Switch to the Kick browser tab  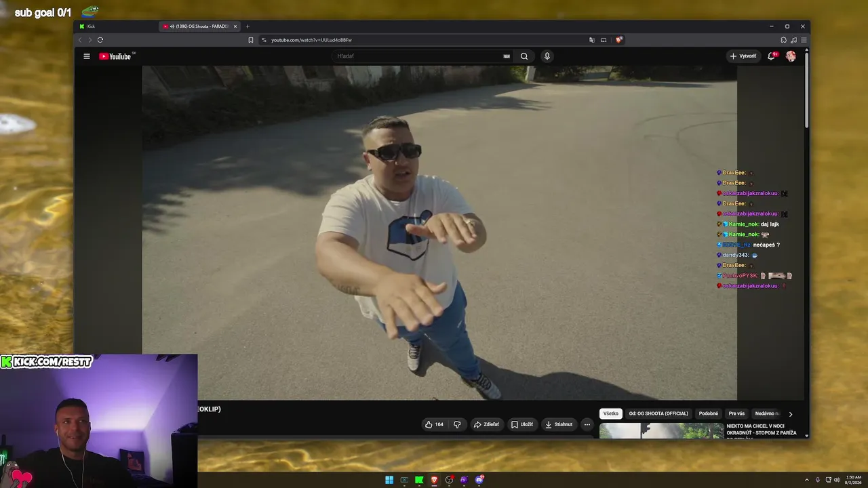tap(116, 26)
